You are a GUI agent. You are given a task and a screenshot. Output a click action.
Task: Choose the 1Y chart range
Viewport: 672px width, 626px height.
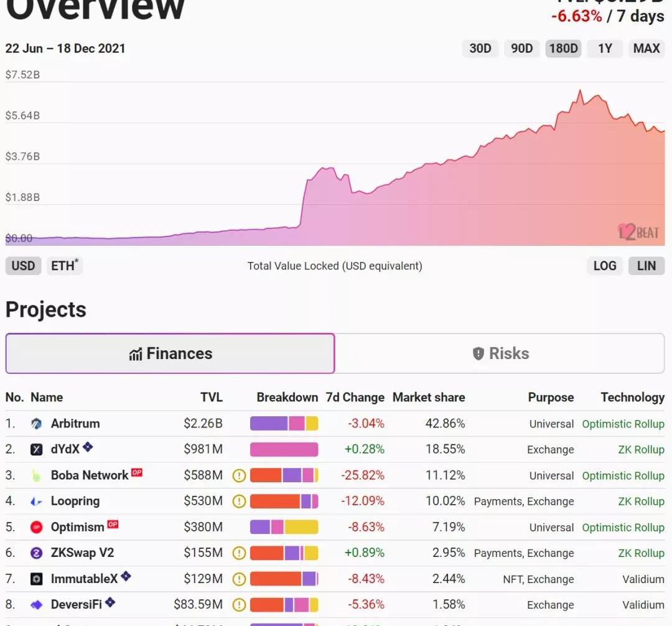click(x=605, y=49)
